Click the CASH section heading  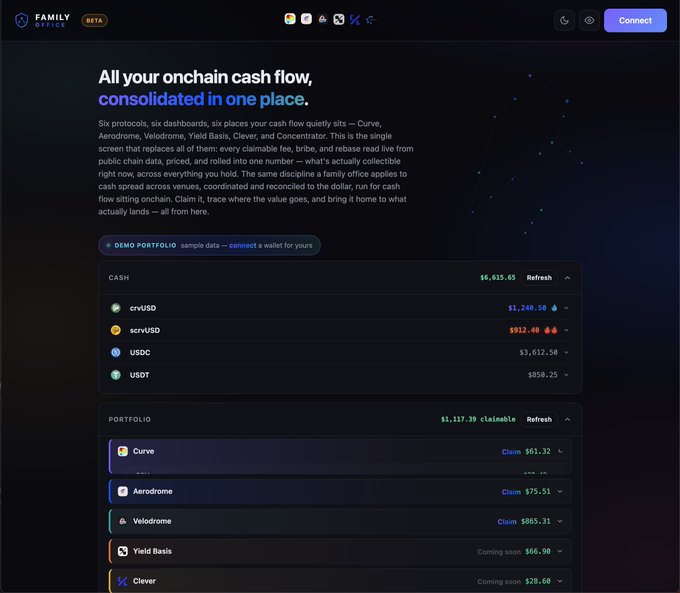119,278
